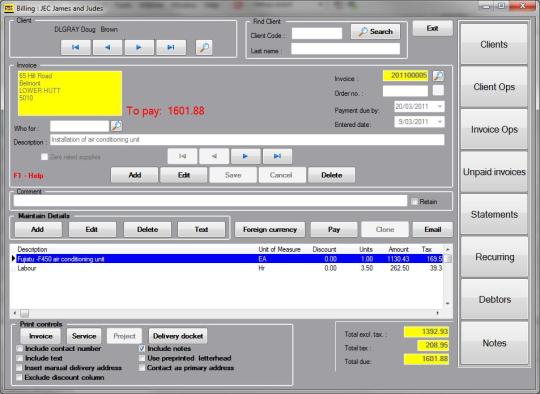The image size is (540, 394).
Task: Edit the current invoice
Action: coord(184,175)
